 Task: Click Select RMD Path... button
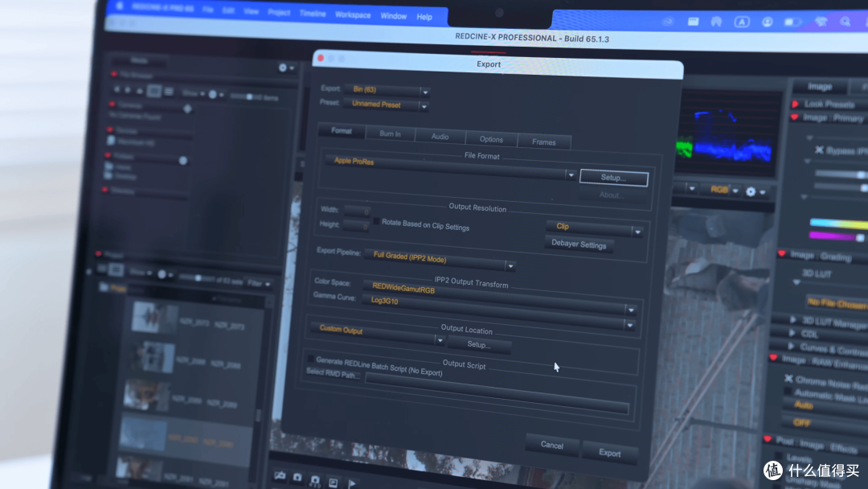pos(333,373)
